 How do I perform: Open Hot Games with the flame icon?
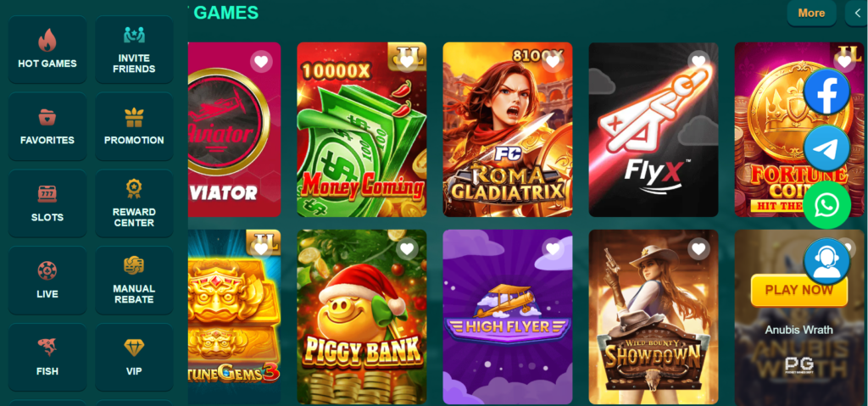coord(47,50)
